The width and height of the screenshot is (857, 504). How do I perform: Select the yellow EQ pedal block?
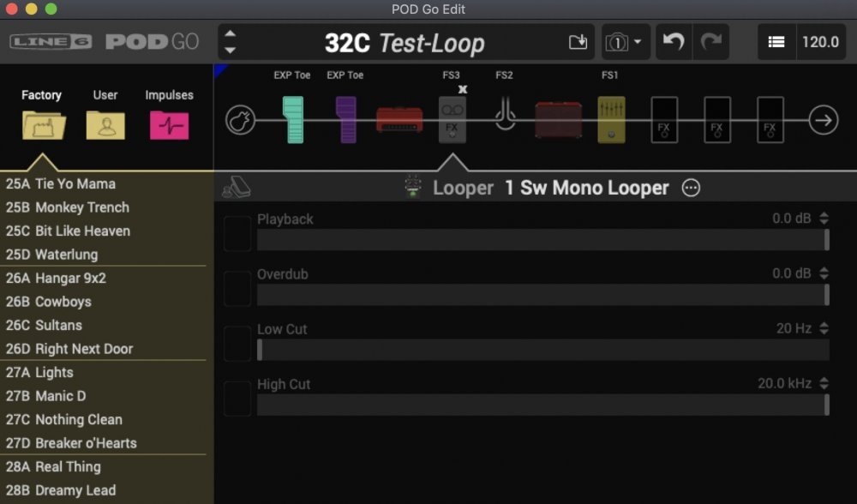(611, 120)
